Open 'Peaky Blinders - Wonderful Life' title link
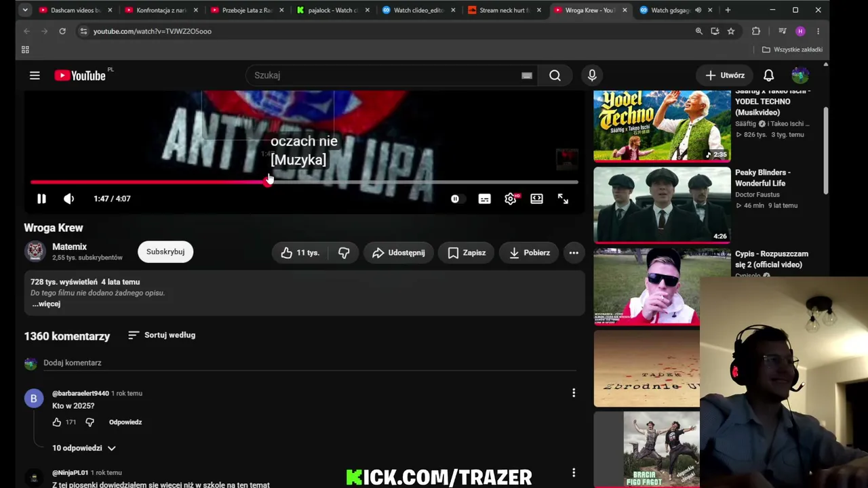The height and width of the screenshot is (488, 868). click(x=763, y=178)
